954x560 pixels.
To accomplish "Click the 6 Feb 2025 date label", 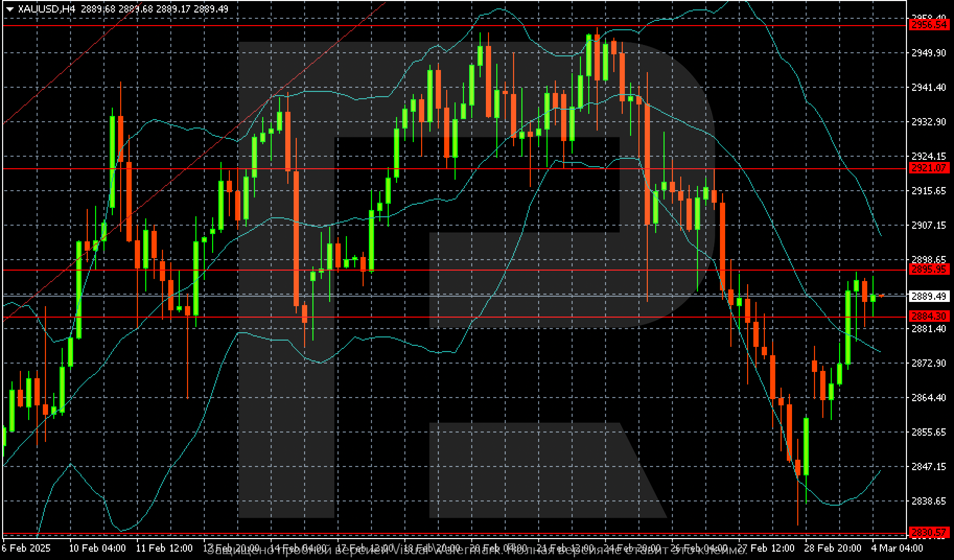I will pyautogui.click(x=26, y=548).
